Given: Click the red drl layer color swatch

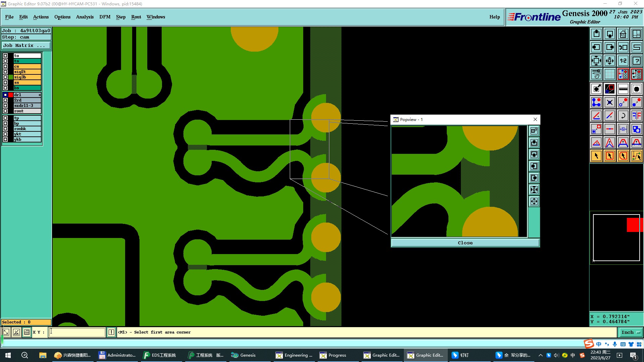Looking at the screenshot, I should click(x=11, y=95).
